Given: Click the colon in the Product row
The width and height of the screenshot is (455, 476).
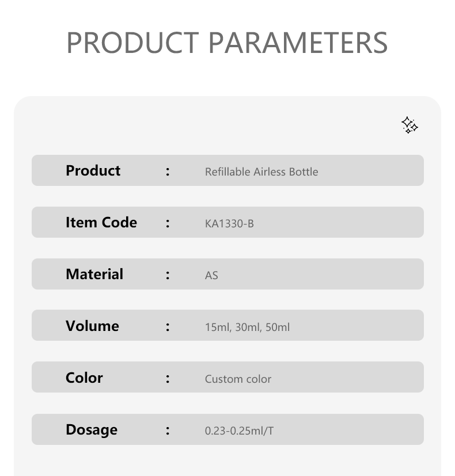Looking at the screenshot, I should (x=168, y=172).
